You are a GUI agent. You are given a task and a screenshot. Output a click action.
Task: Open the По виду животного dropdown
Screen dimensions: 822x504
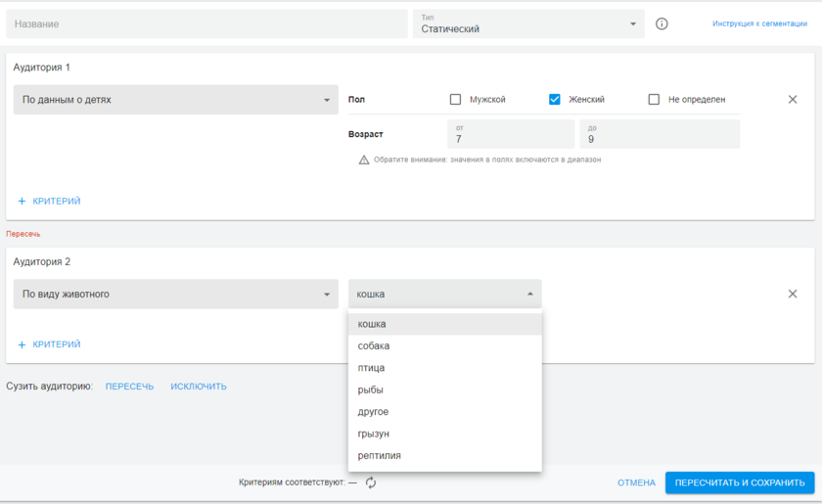pos(176,295)
